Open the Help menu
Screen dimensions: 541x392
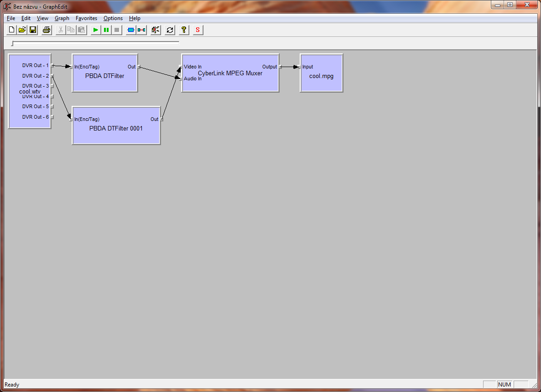coord(135,18)
